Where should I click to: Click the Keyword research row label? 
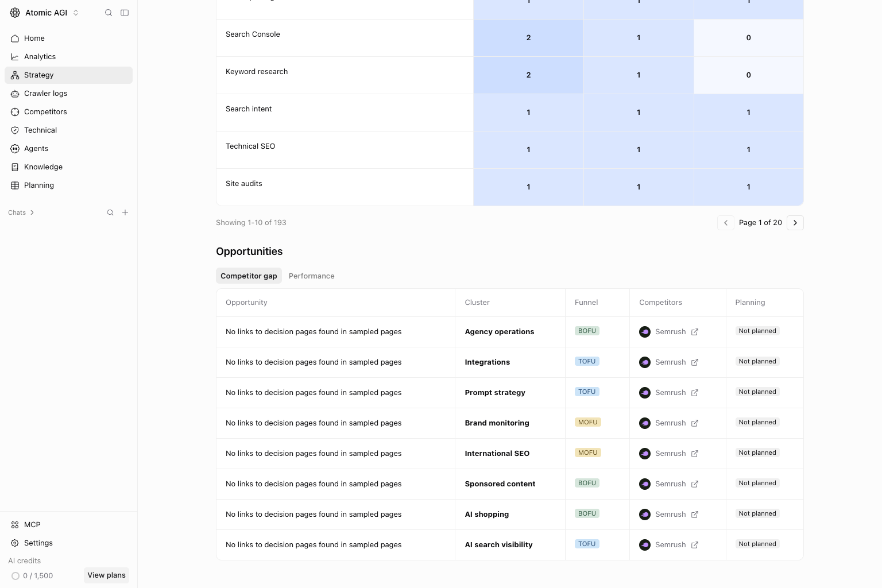257,72
